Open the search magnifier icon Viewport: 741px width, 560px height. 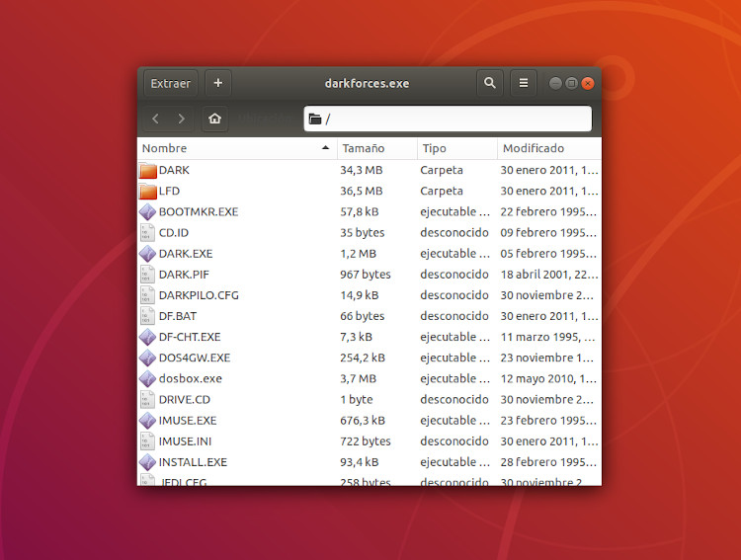click(x=490, y=84)
